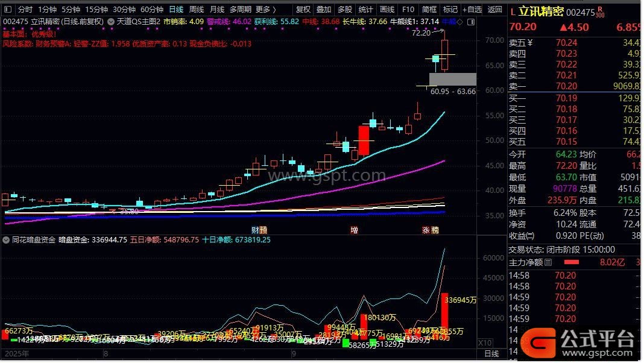Switch to the 周线 weekly chart tab
644x363 pixels.
[197, 10]
